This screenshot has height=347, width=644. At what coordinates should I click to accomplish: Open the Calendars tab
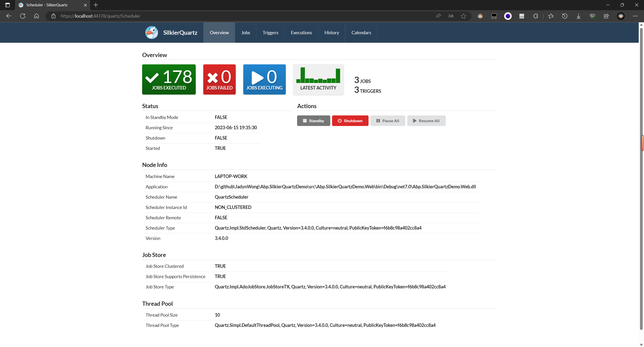(361, 32)
